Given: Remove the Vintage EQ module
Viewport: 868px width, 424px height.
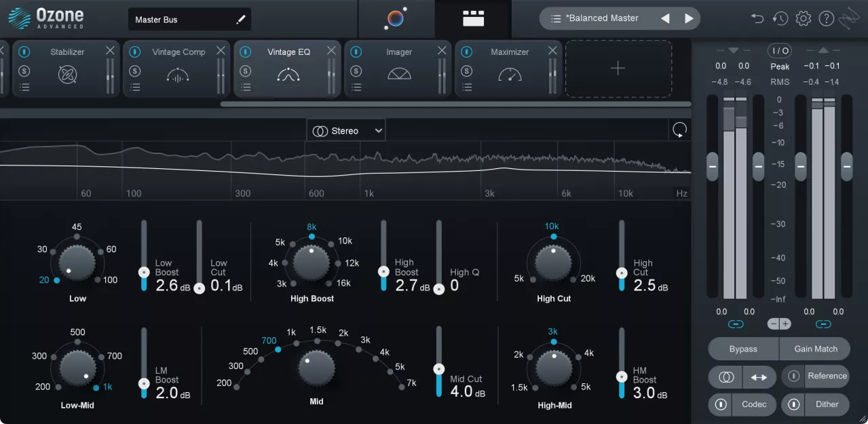Looking at the screenshot, I should click(331, 51).
